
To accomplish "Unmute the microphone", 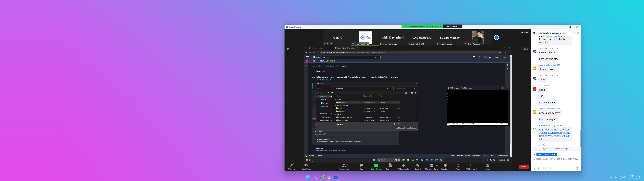I will [292, 166].
